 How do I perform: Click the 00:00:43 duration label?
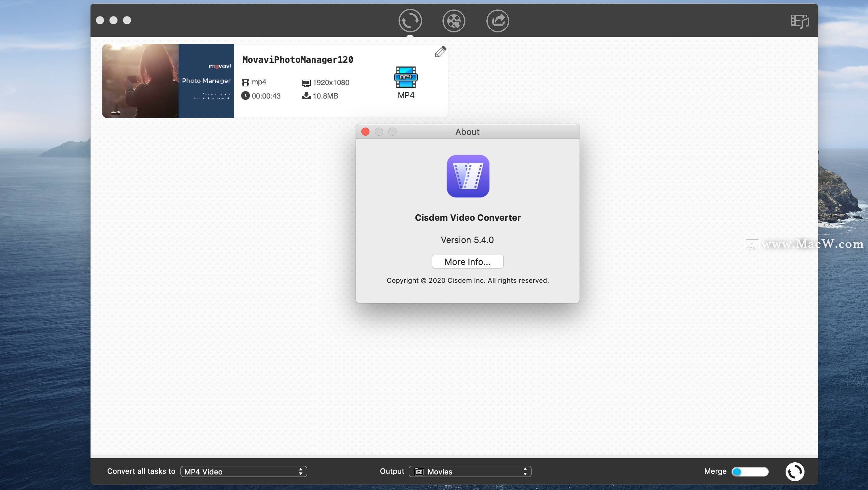266,96
